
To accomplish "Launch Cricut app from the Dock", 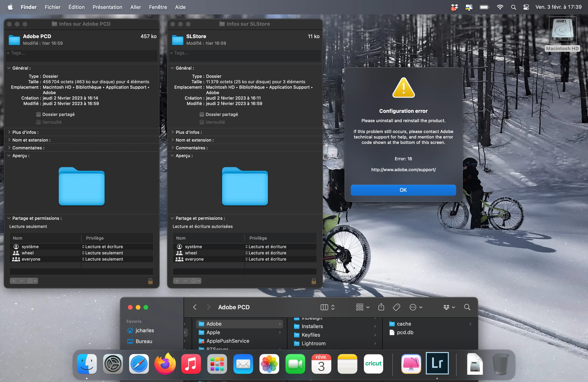I will [373, 364].
